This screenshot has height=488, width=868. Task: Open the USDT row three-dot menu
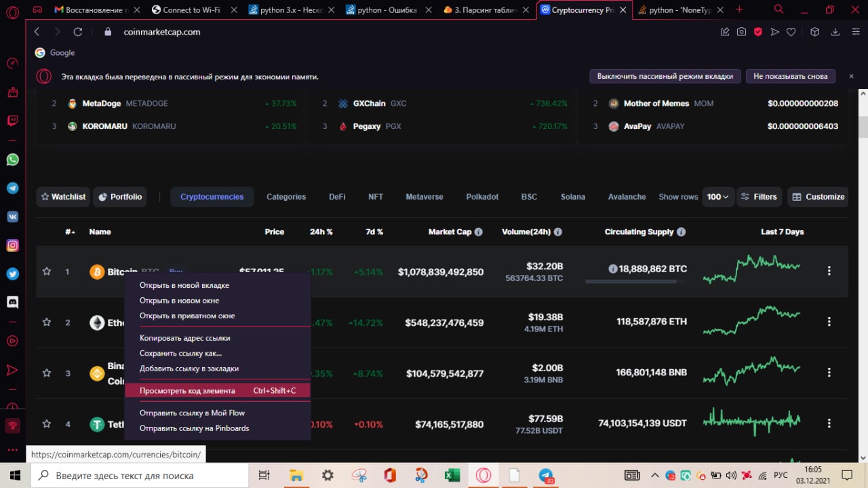point(829,424)
